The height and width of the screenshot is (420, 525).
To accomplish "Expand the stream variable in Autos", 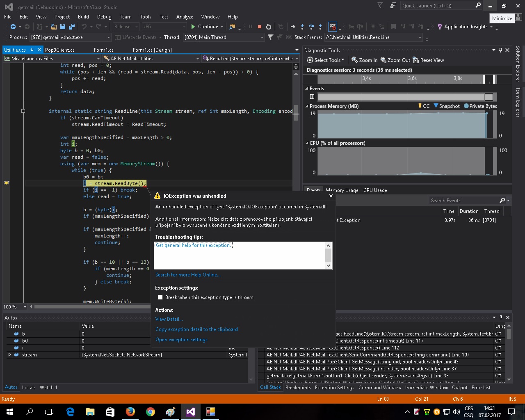I will (x=9, y=355).
